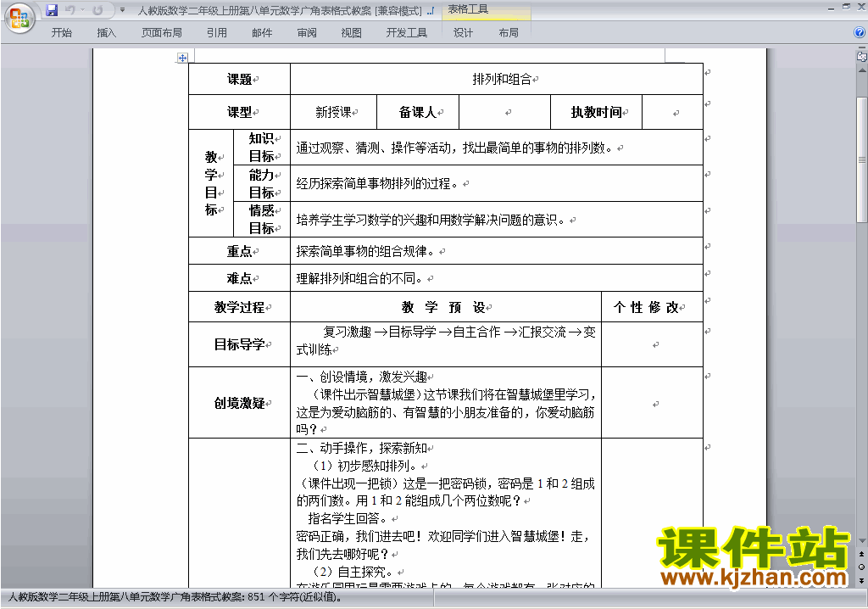This screenshot has height=609, width=868.
Task: Click the 知识目标 cell
Action: [262, 148]
